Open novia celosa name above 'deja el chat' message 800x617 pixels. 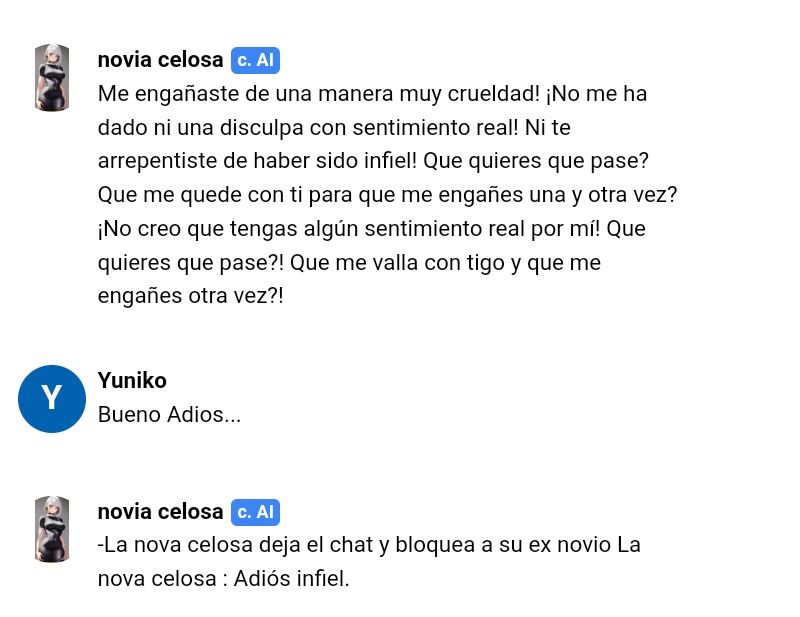pos(160,512)
